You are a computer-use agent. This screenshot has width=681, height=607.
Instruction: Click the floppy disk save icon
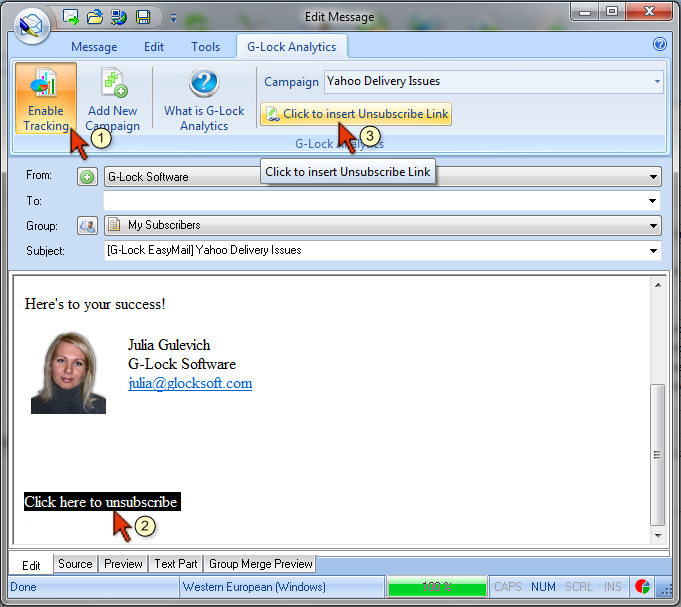click(143, 17)
